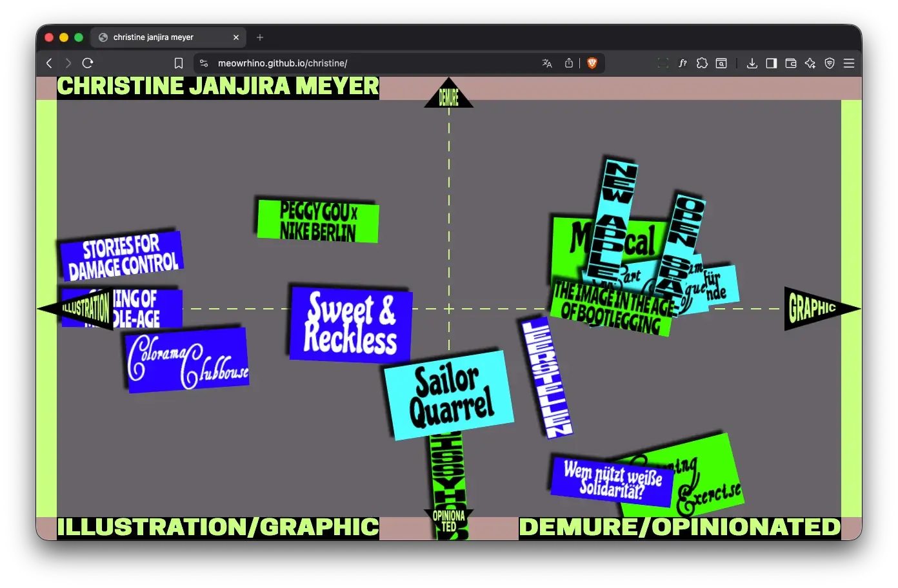
Task: Open Leo AI sparkle icon
Action: (x=810, y=63)
